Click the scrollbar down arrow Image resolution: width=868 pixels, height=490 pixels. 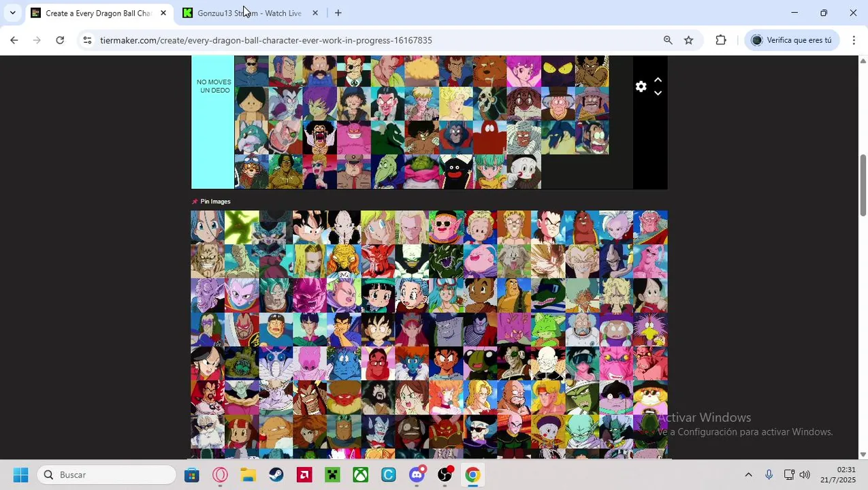click(863, 454)
